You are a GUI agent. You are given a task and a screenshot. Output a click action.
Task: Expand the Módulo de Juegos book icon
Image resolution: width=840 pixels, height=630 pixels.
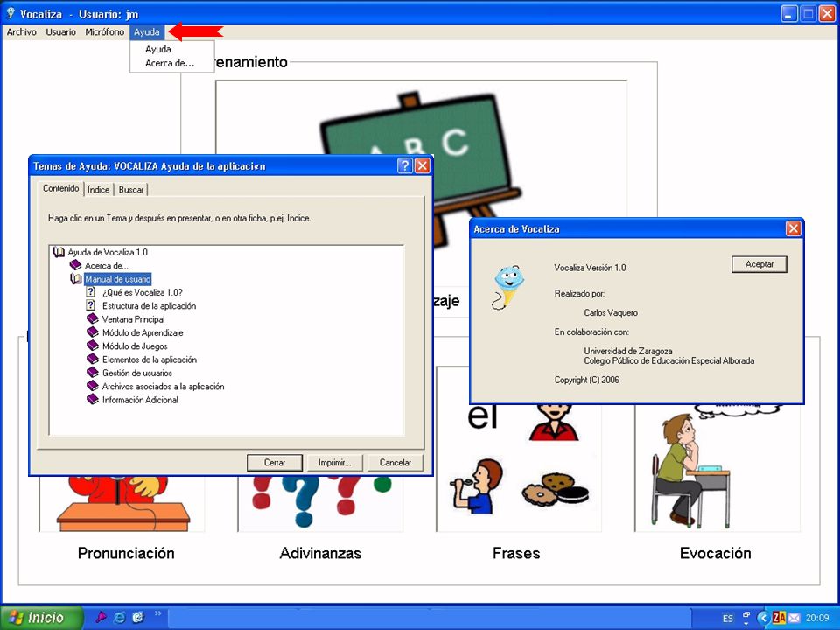point(93,346)
